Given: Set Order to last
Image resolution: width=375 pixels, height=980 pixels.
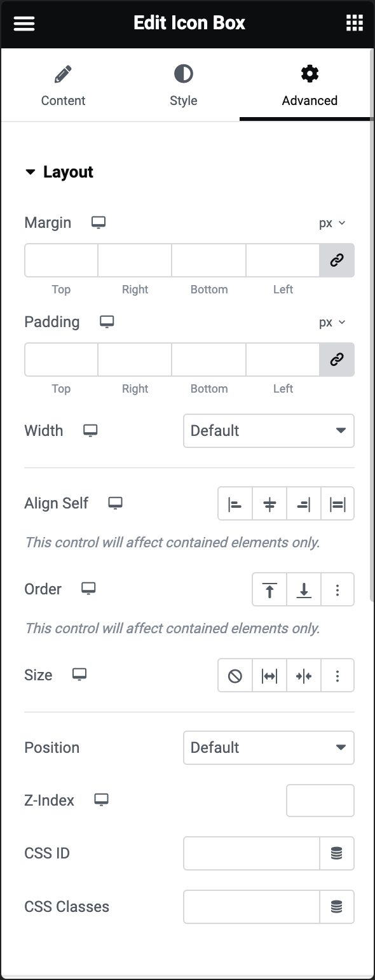Looking at the screenshot, I should [304, 589].
